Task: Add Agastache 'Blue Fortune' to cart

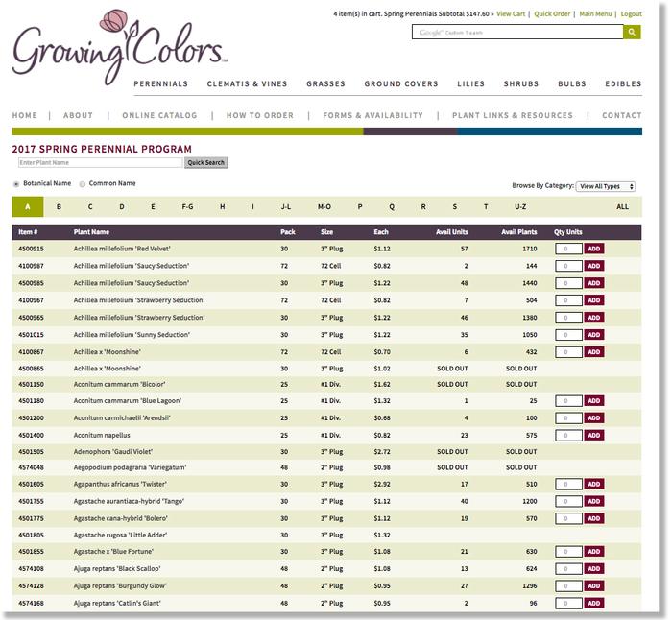Action: click(593, 552)
